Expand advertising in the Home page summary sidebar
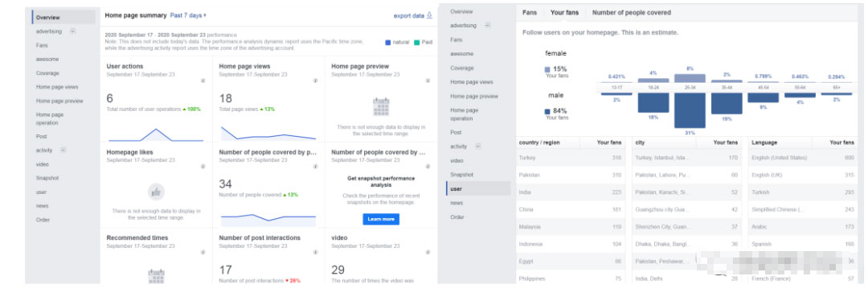 tap(72, 31)
